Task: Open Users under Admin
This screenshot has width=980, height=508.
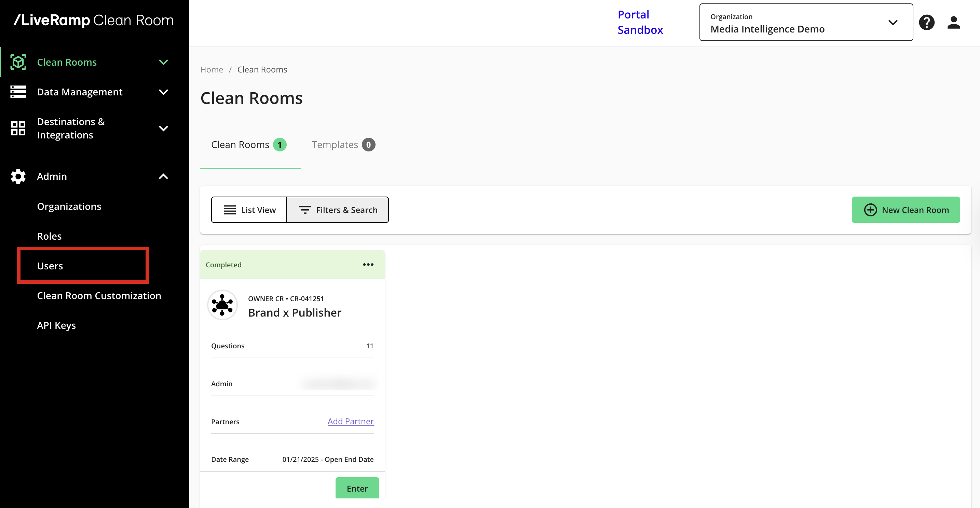Action: pyautogui.click(x=50, y=266)
